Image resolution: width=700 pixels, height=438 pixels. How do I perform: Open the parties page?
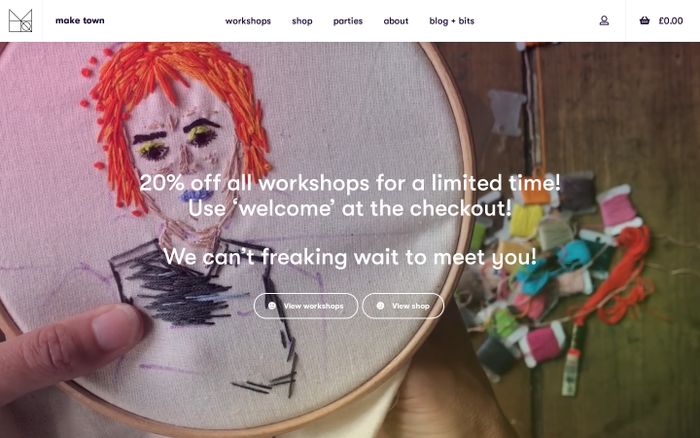[x=348, y=21]
